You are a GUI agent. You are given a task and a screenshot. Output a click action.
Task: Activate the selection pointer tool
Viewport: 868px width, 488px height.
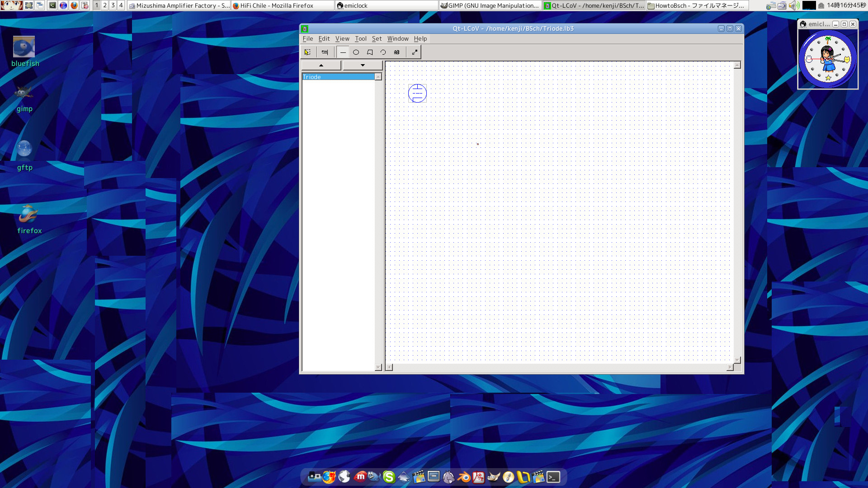click(307, 52)
